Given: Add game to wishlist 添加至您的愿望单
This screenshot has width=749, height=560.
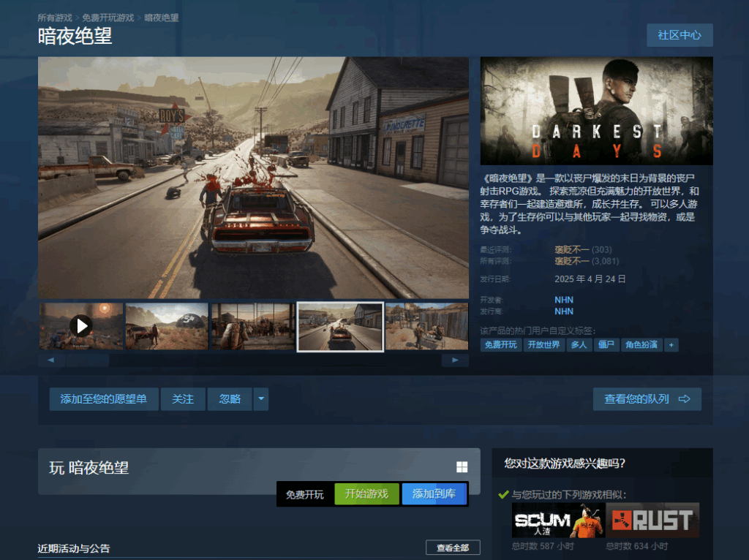Looking at the screenshot, I should [104, 399].
